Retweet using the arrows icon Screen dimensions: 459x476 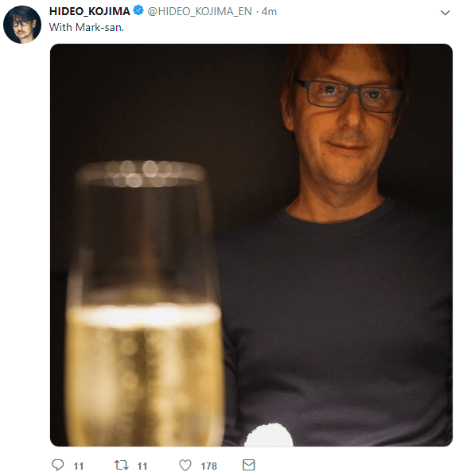click(x=122, y=465)
